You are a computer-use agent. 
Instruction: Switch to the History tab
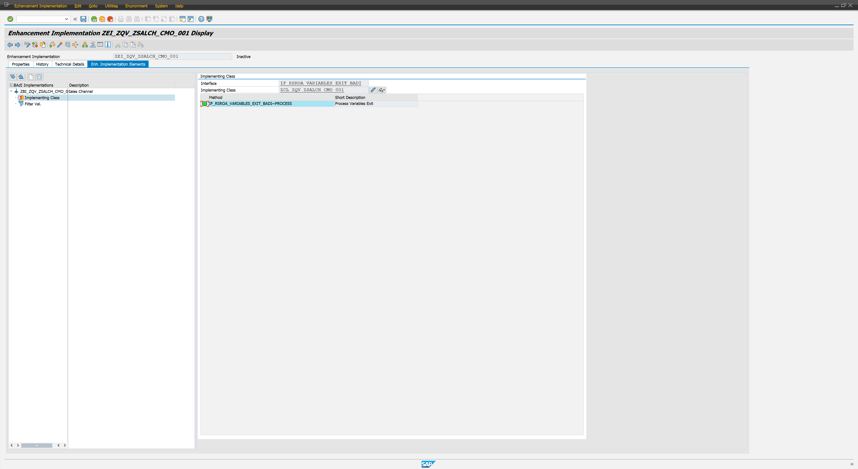coord(42,64)
